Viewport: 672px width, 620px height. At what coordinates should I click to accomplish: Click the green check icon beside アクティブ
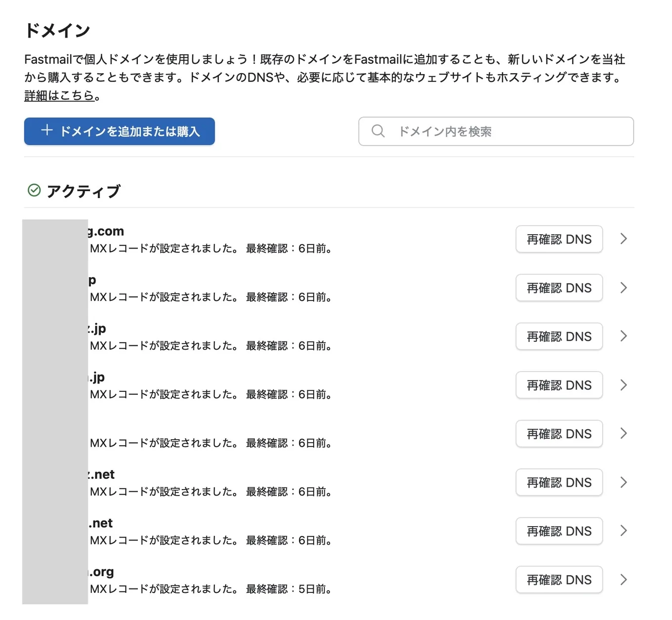click(x=34, y=190)
